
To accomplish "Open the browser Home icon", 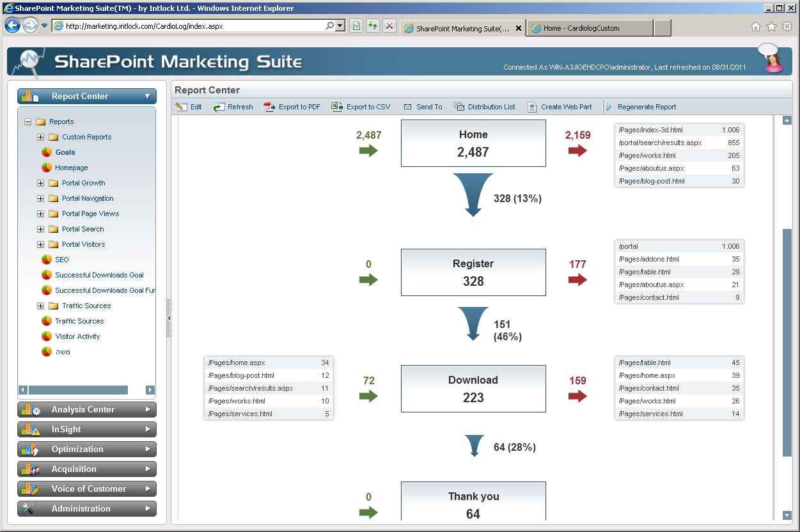I will tap(756, 27).
